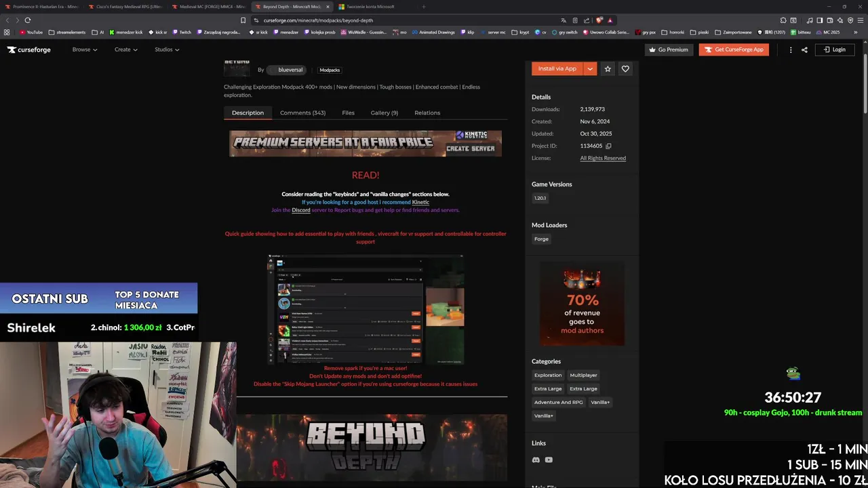Screen dimensions: 868x488
Task: Open the music playlist toolbar icon
Action: [810, 20]
